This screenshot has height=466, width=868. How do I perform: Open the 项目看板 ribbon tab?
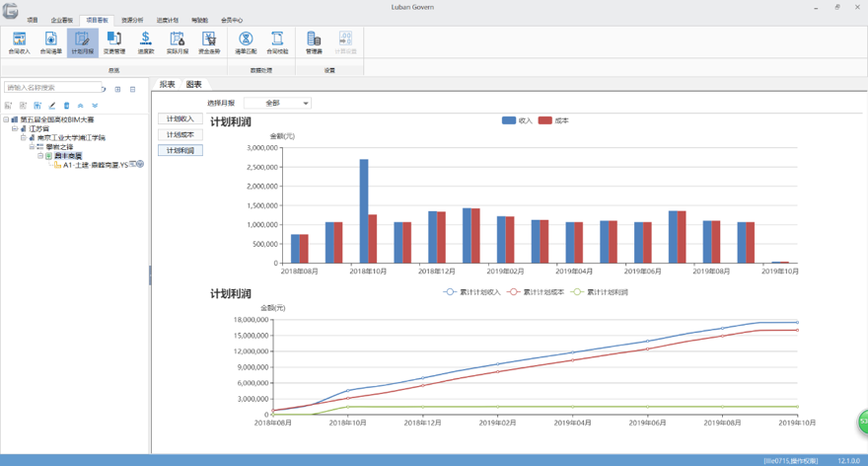(97, 20)
